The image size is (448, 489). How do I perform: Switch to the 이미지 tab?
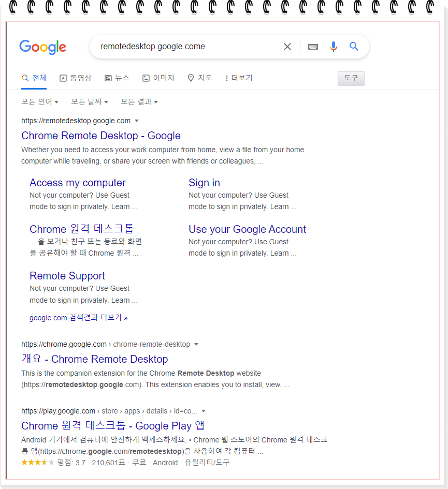(x=158, y=78)
